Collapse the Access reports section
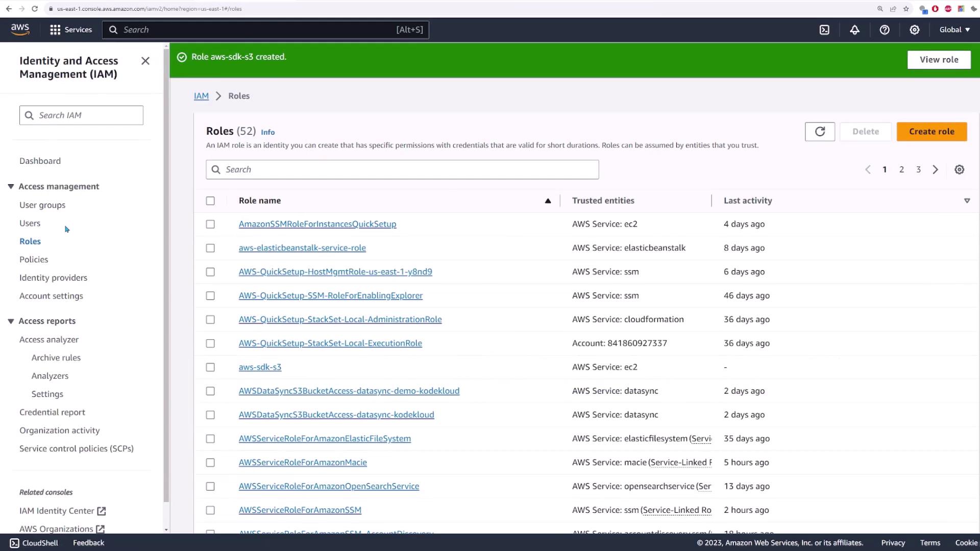980x551 pixels. (x=11, y=321)
